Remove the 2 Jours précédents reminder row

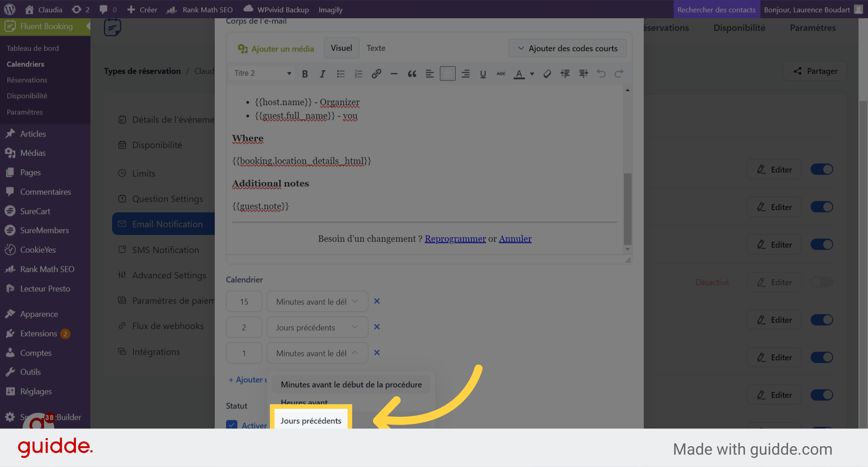[x=377, y=327]
